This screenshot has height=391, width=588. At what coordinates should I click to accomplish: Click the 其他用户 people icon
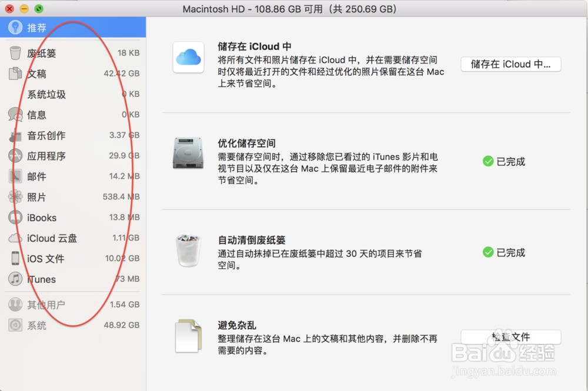pyautogui.click(x=15, y=305)
